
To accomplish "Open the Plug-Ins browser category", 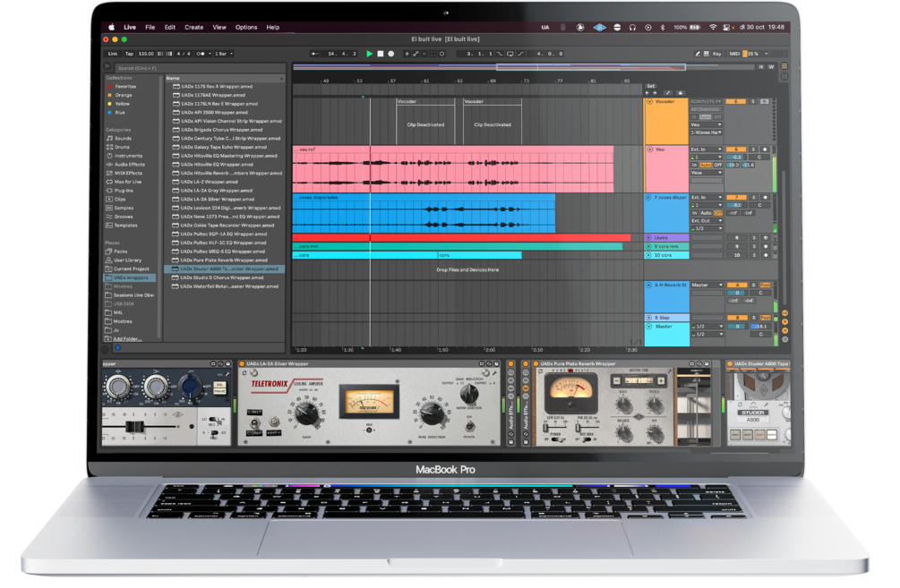I will [x=124, y=191].
